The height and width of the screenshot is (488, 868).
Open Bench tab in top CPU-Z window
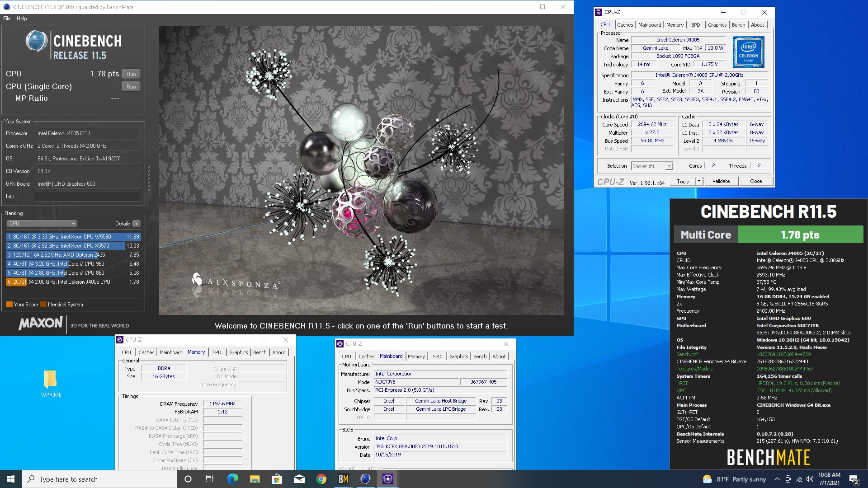coord(738,25)
